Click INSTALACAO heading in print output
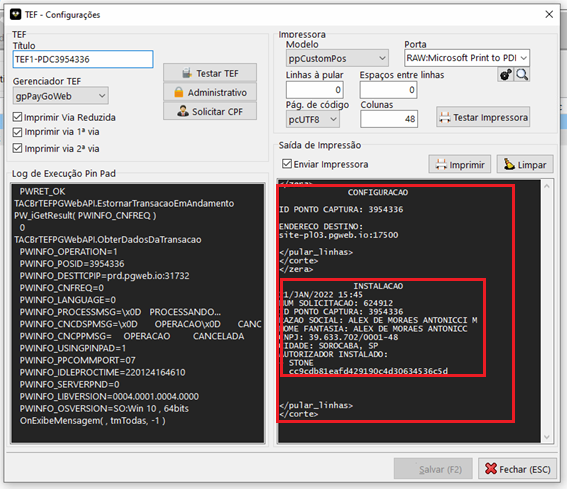This screenshot has width=570, height=489. coord(378,286)
